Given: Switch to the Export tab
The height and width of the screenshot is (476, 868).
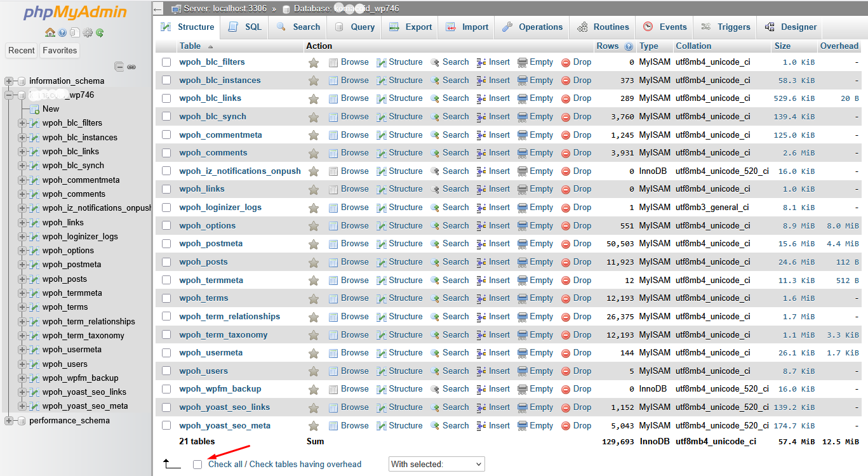Looking at the screenshot, I should [x=410, y=27].
